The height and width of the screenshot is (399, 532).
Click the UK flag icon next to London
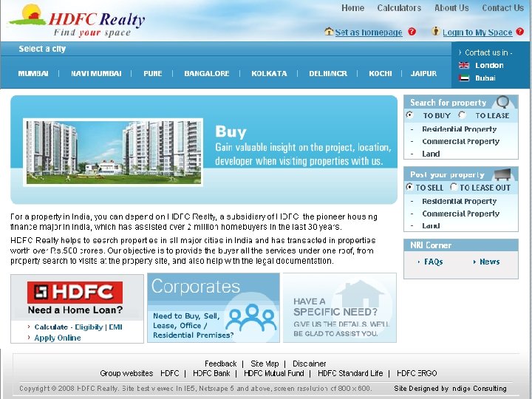tap(464, 65)
